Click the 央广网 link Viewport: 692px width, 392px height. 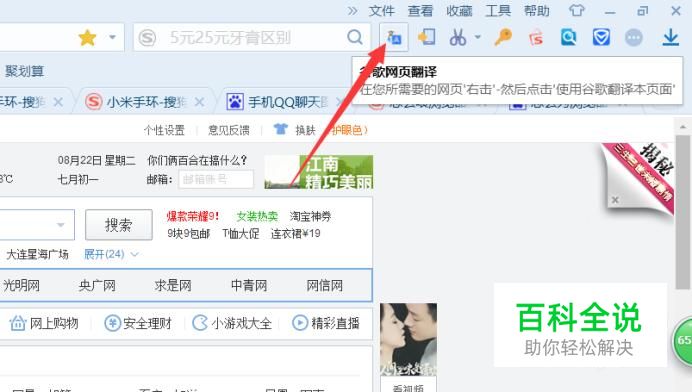97,286
